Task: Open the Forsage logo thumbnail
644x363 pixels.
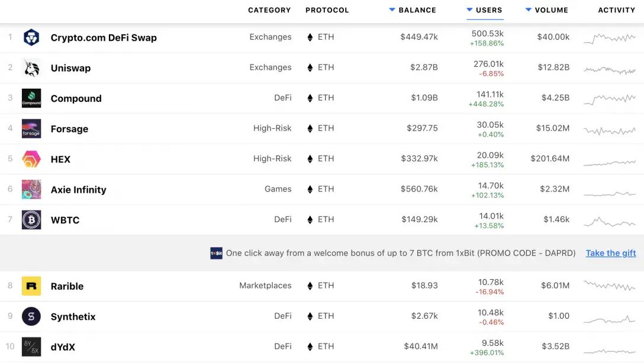Action: coord(31,128)
